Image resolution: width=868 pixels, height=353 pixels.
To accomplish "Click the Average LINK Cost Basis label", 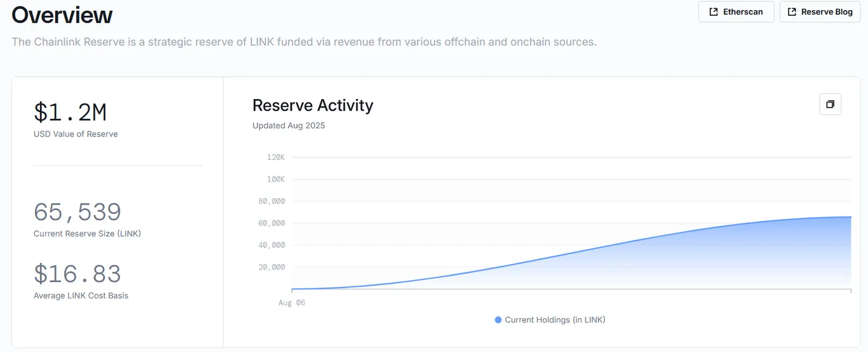I will [81, 296].
